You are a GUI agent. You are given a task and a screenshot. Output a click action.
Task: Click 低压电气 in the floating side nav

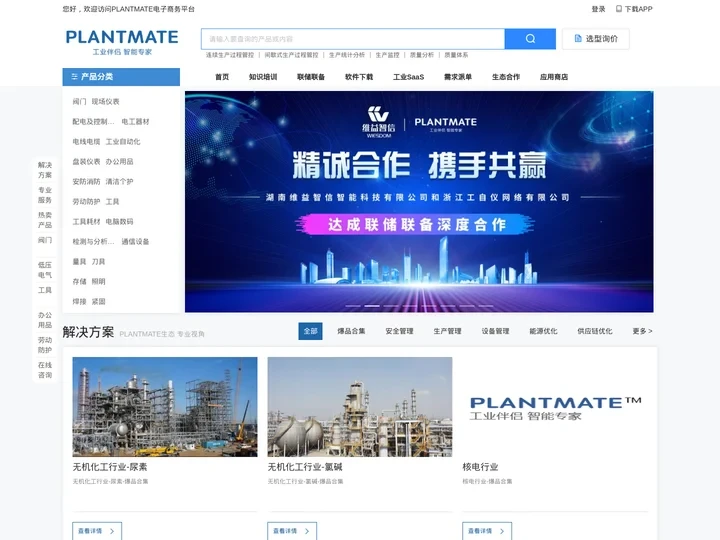[x=45, y=270]
